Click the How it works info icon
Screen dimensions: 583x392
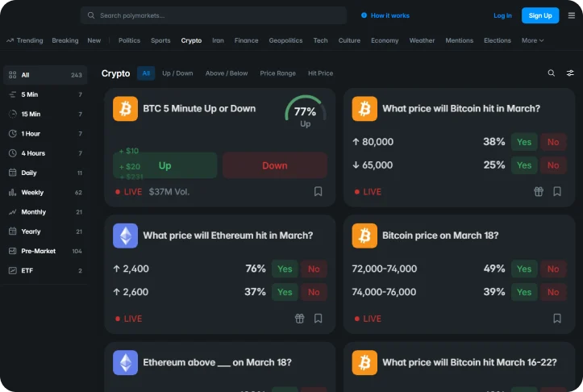pos(364,15)
